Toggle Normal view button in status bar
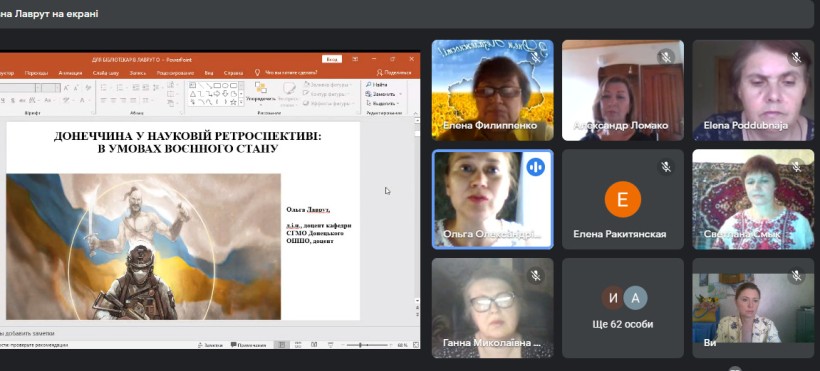The width and height of the screenshot is (820, 371). pos(282,345)
